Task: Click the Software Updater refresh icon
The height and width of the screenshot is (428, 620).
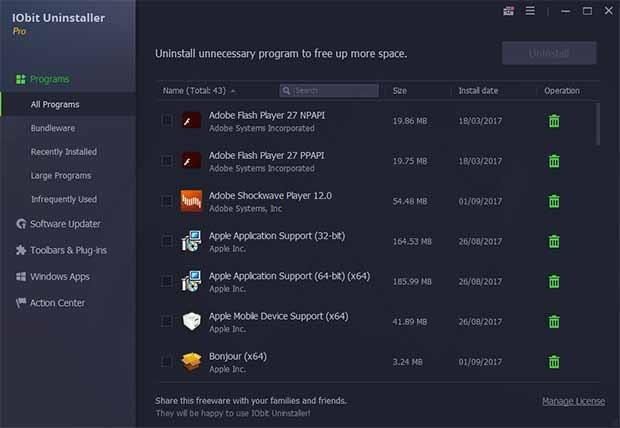Action: [21, 224]
